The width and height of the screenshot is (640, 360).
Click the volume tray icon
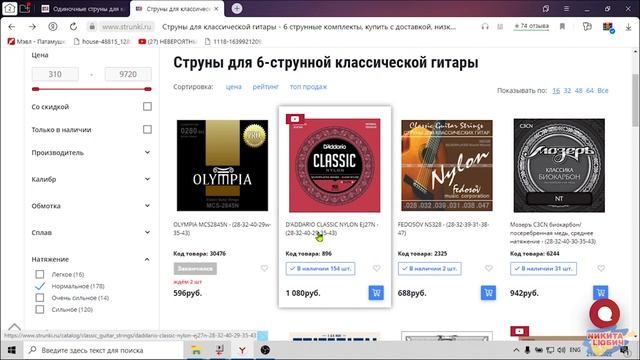(x=562, y=350)
